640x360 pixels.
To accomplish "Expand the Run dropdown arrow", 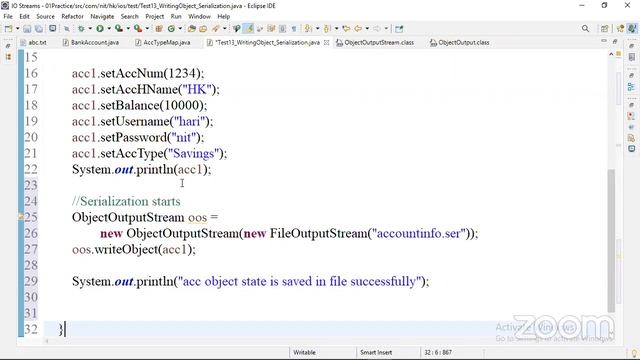I will pyautogui.click(x=109, y=29).
